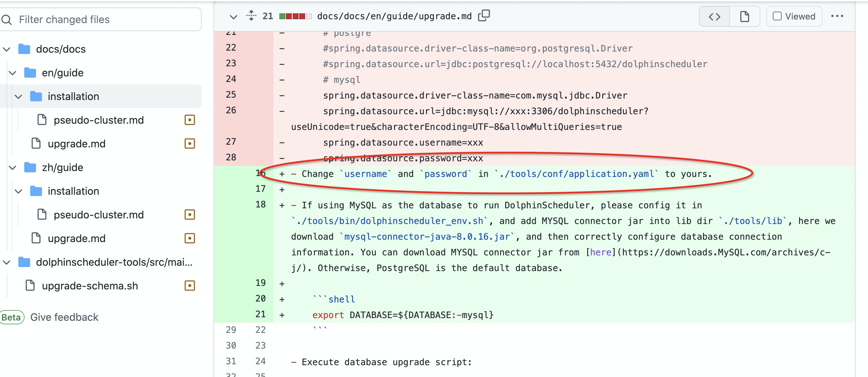Image resolution: width=868 pixels, height=377 pixels.
Task: Expand all lines in the diff
Action: 251,16
